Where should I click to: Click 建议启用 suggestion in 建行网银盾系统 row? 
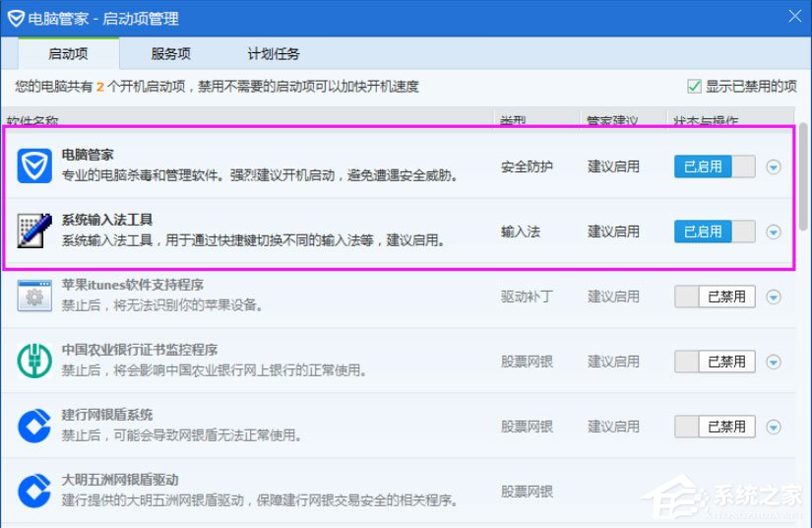613,427
